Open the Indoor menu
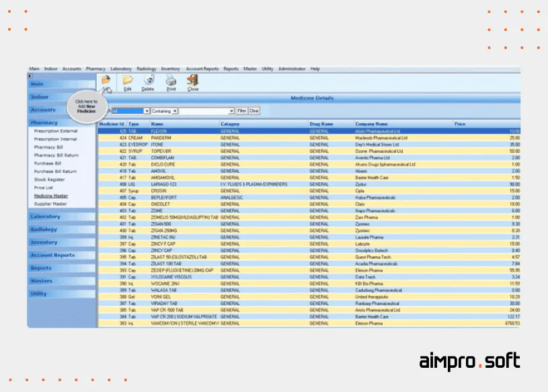The image size is (548, 392). click(x=50, y=69)
